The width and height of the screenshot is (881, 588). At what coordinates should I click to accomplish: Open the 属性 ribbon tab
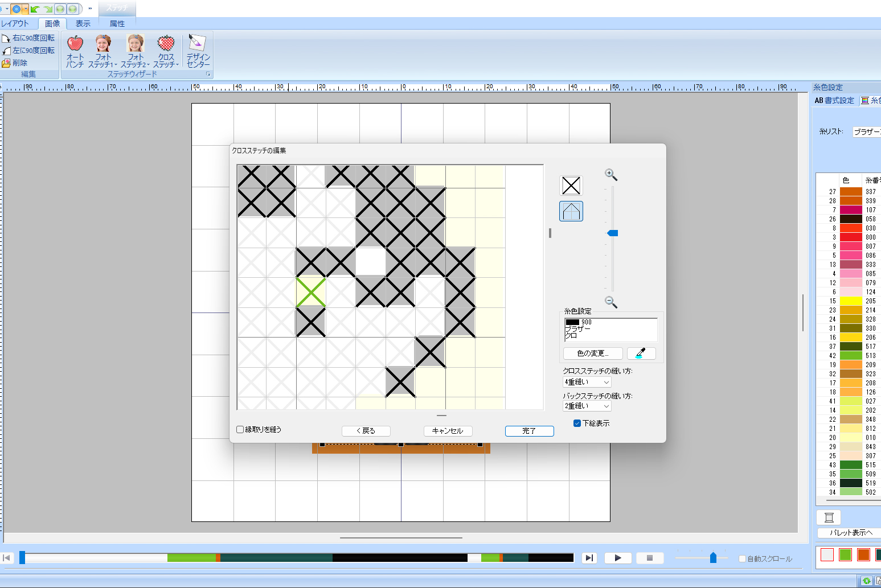pos(117,23)
